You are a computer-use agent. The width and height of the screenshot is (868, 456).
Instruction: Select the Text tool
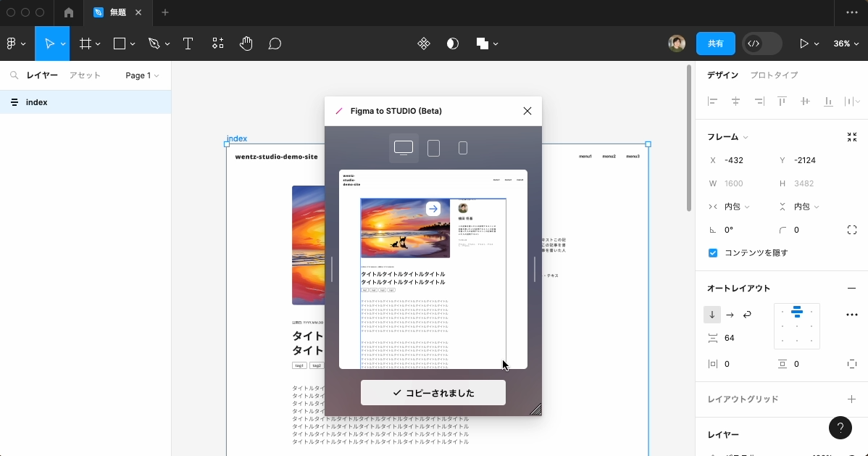click(188, 43)
